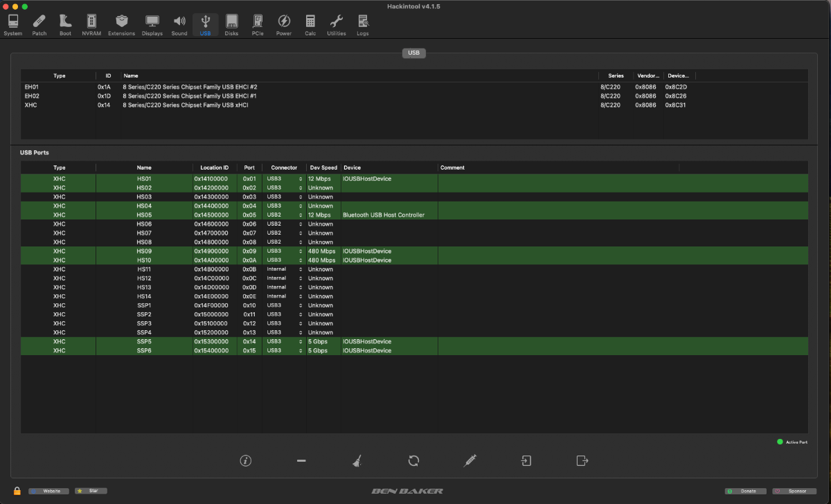Click the syringe inject icon

tap(470, 460)
